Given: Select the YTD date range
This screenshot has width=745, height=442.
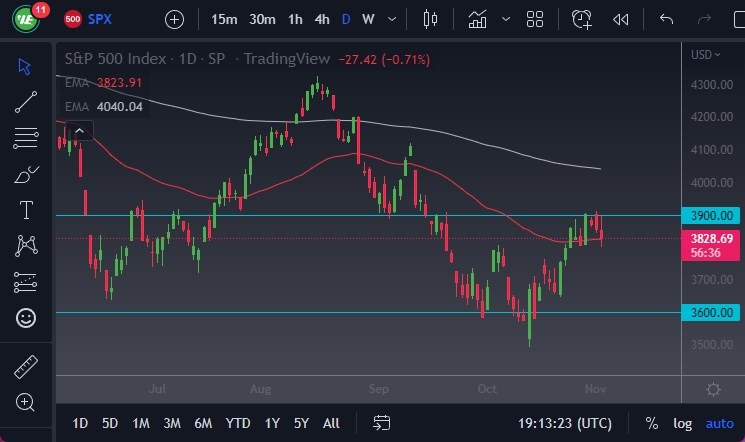Looking at the screenshot, I should click(238, 423).
